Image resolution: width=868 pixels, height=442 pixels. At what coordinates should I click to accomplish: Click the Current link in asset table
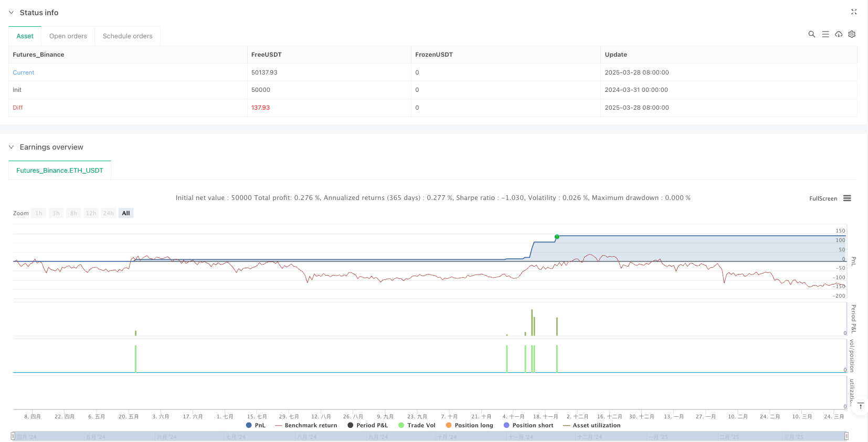click(24, 72)
